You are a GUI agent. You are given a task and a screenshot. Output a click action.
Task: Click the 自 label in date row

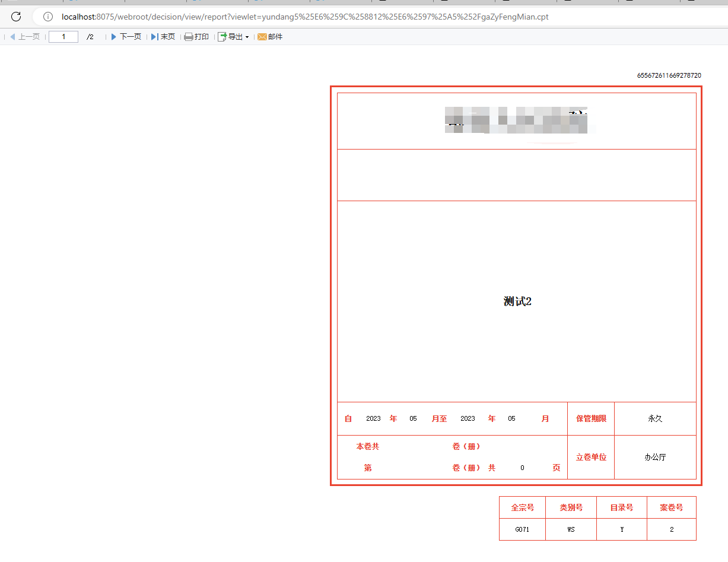(x=348, y=418)
